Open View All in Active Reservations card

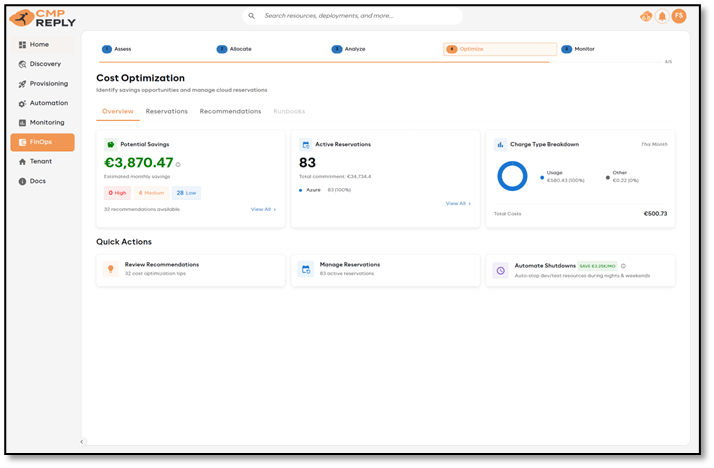pos(458,203)
